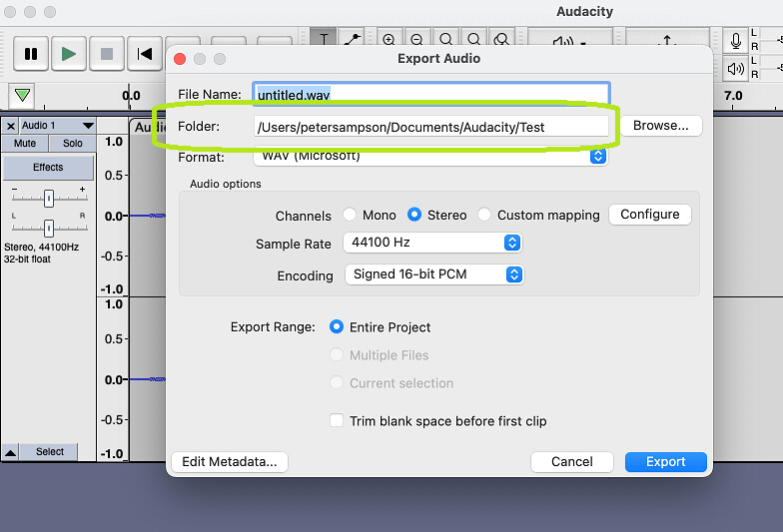Choose Current selection export range

pyautogui.click(x=337, y=383)
